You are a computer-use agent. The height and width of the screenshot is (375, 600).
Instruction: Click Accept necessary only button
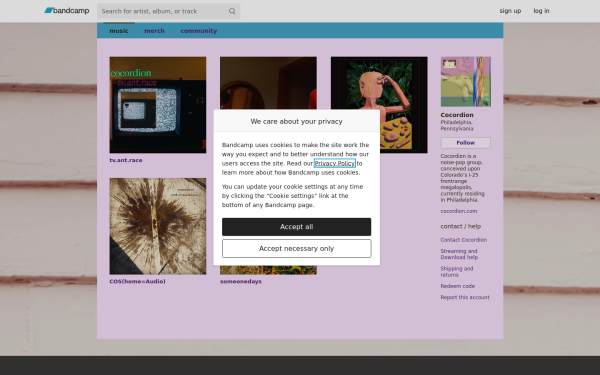tap(296, 249)
